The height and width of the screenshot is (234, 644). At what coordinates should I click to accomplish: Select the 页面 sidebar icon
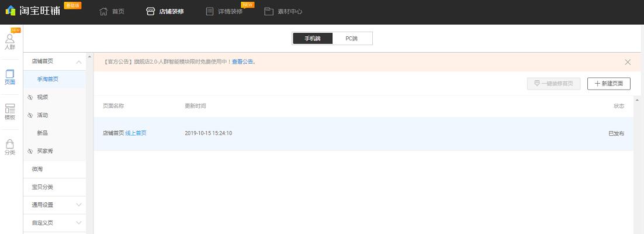point(10,77)
